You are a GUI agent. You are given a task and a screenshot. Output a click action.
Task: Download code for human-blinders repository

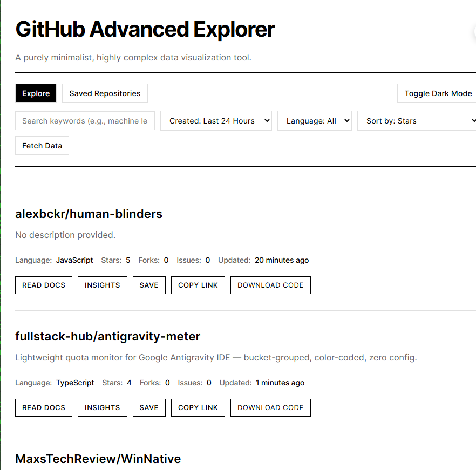tap(270, 285)
